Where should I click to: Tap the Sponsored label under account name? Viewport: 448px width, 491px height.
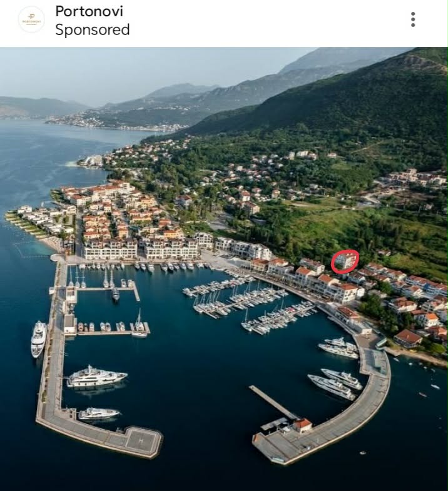tap(93, 30)
